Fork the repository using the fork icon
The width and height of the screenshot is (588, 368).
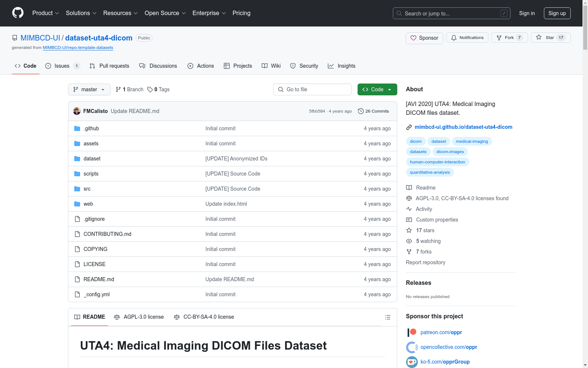point(499,37)
